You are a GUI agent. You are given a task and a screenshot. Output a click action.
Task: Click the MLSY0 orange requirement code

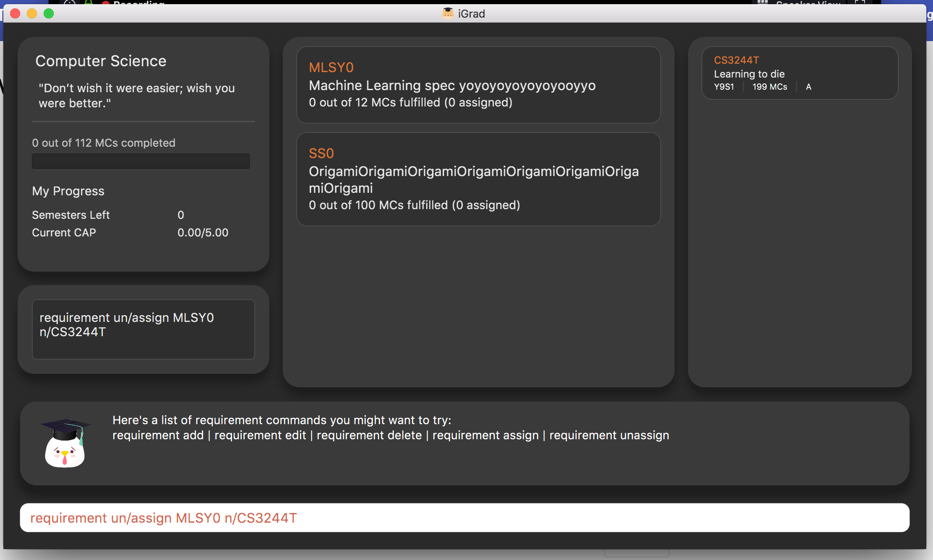[x=331, y=67]
